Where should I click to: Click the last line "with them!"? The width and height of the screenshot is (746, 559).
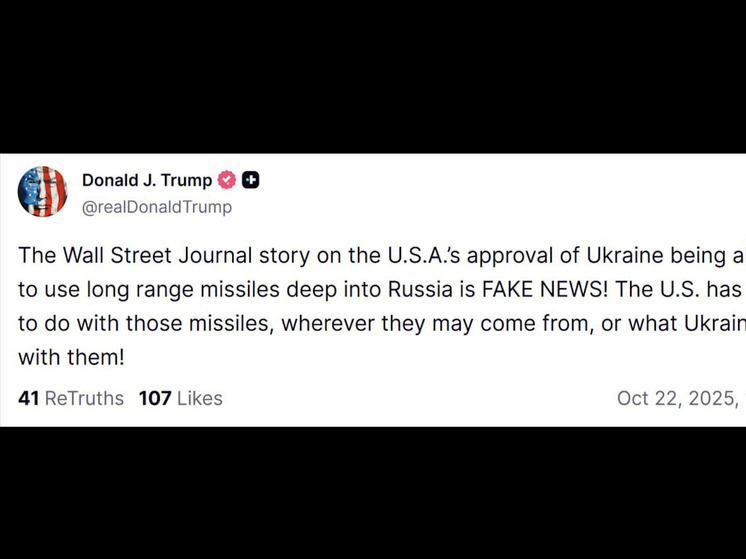[x=71, y=356]
